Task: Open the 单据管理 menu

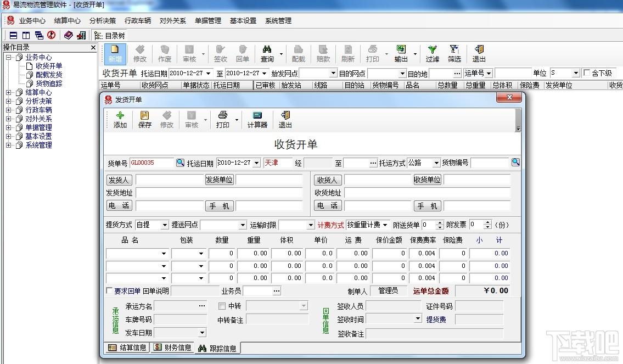Action: (x=208, y=21)
